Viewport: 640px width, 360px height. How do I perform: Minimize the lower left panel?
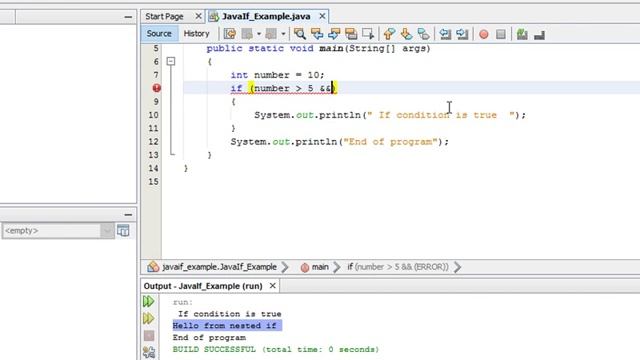(128, 214)
